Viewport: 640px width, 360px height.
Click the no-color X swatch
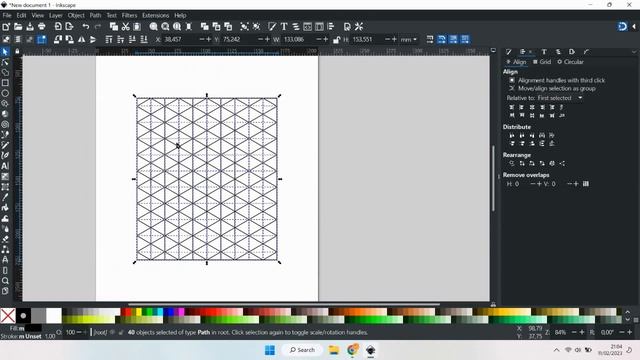[8, 316]
